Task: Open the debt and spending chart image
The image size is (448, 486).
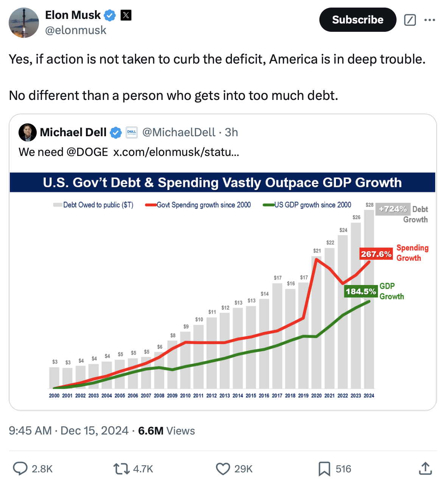Action: pyautogui.click(x=222, y=288)
